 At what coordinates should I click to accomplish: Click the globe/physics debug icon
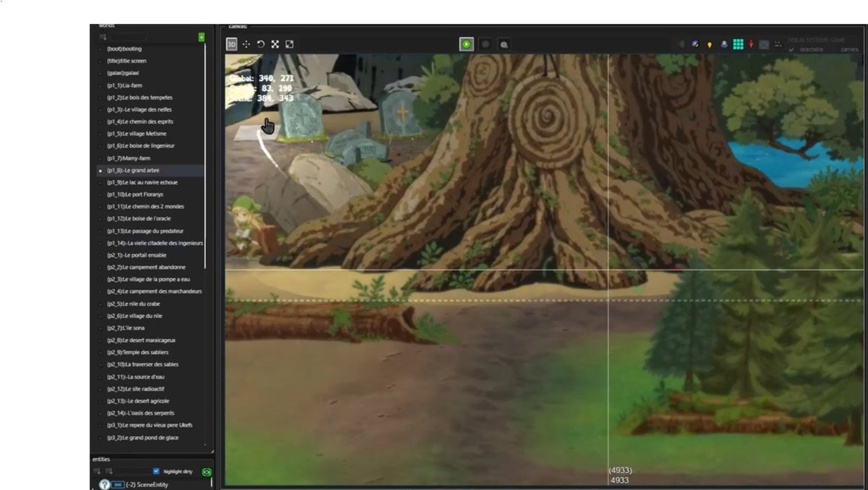[x=695, y=44]
